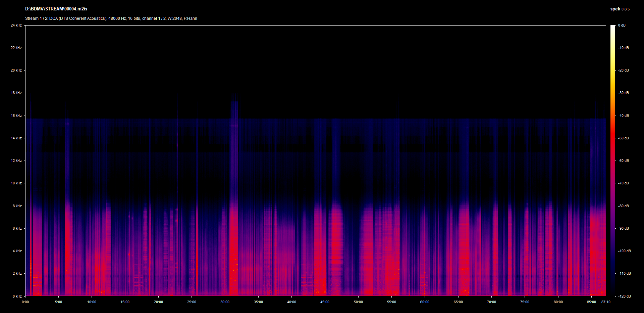
Task: Select the 16 kHz frequency axis label
Action: (16, 116)
